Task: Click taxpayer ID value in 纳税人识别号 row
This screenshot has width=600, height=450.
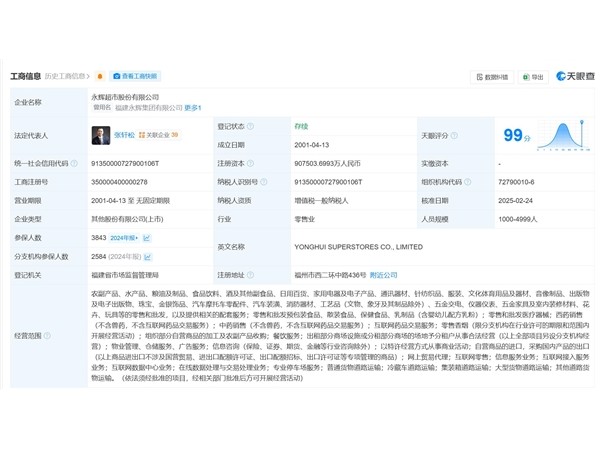Action: pos(328,182)
